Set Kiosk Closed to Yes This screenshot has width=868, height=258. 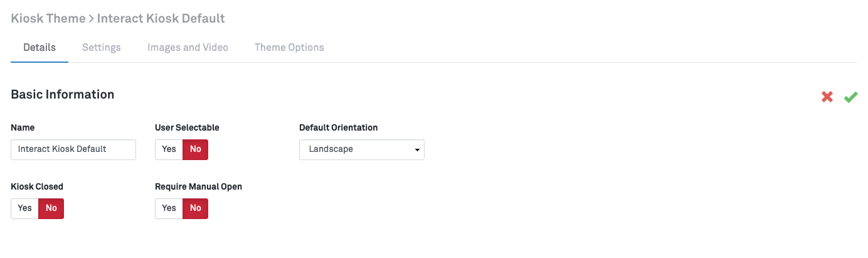point(25,208)
